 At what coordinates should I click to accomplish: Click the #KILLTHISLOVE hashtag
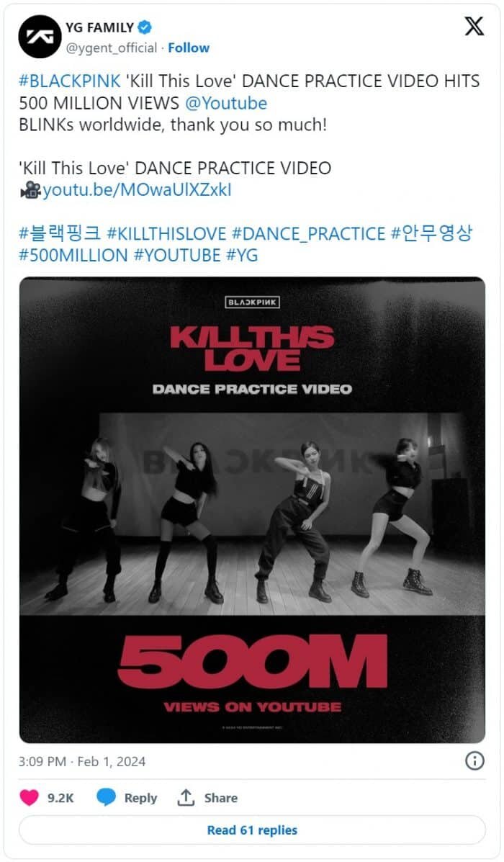pos(166,233)
